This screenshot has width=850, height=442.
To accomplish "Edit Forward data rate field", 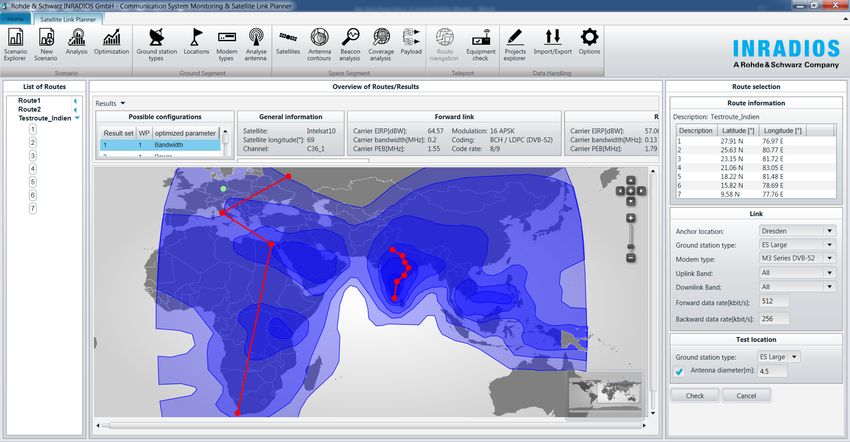I will tap(774, 302).
